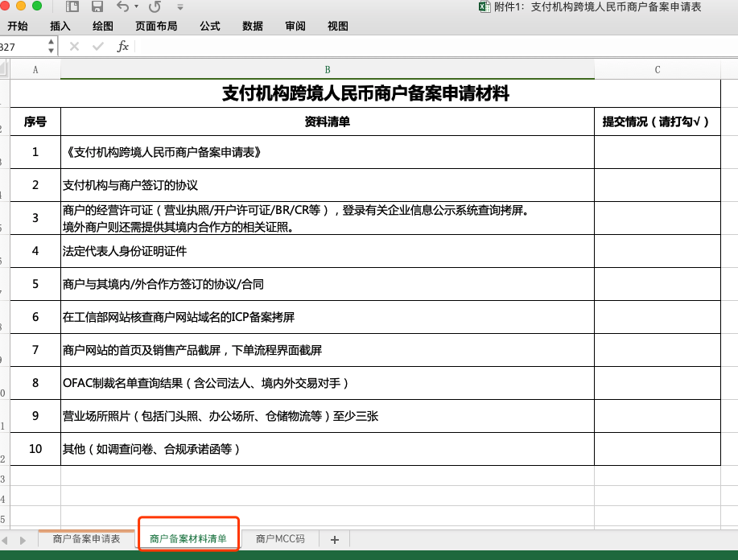Click the cancel entry X icon in formula bar
The width and height of the screenshot is (738, 560).
(x=74, y=47)
